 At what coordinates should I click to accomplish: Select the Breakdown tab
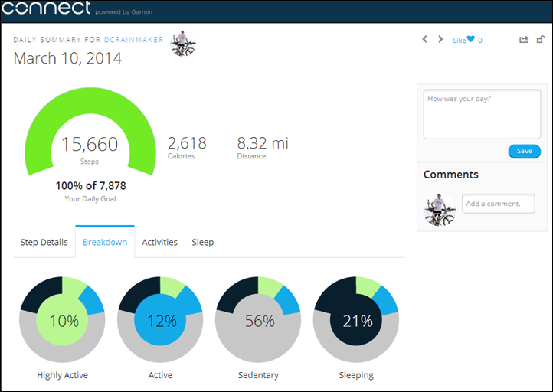pos(105,242)
